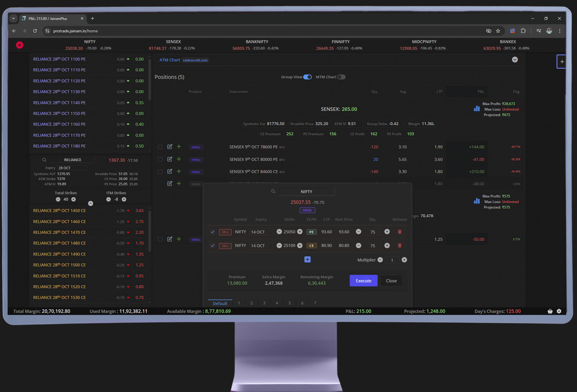Image resolution: width=577 pixels, height=392 pixels.
Task: Expand the ATM Chart panel chevron
Action: coord(515,60)
